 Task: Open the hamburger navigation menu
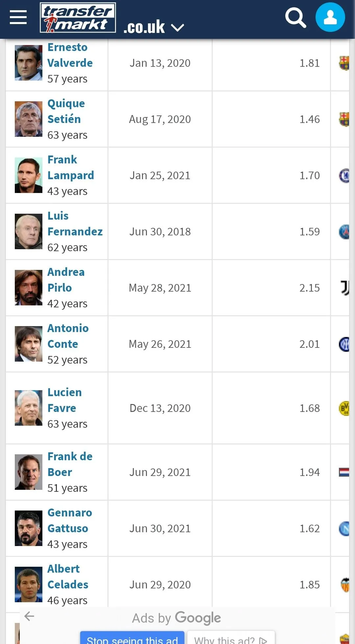[18, 17]
